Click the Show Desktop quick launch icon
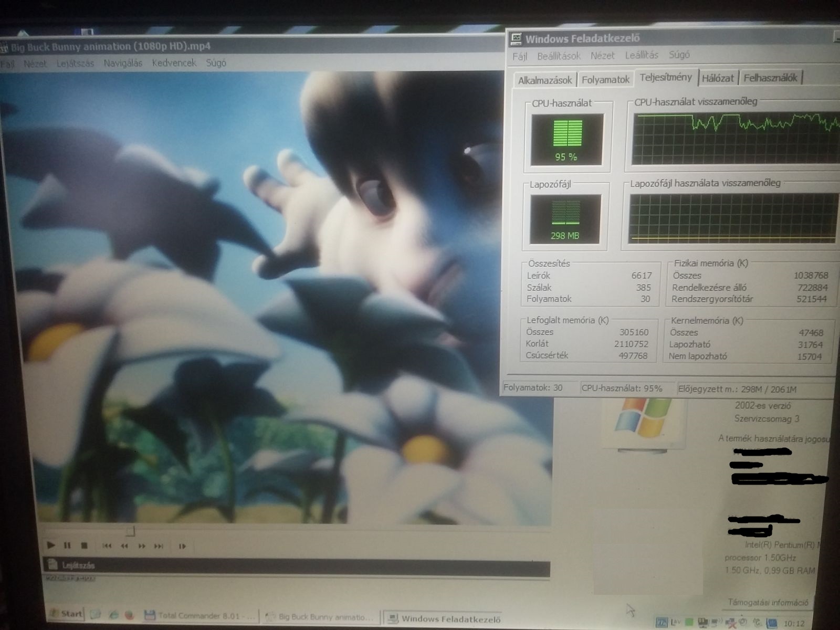 click(x=96, y=614)
